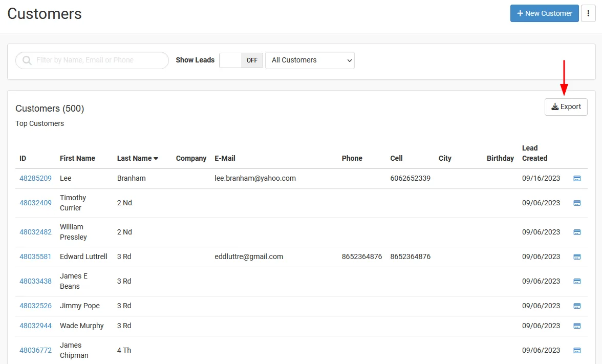Image resolution: width=602 pixels, height=364 pixels.
Task: Click email lee.branham@yahoo.com
Action: point(255,178)
